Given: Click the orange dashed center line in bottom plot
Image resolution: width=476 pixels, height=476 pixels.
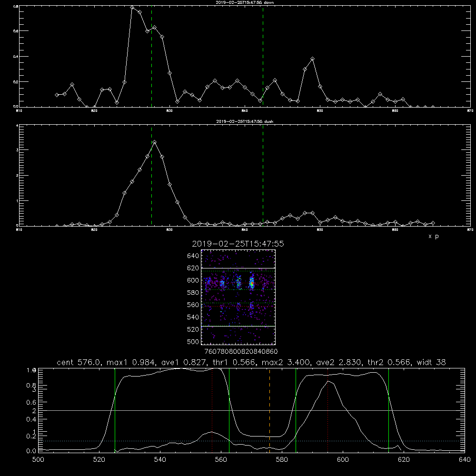Looking at the screenshot, I should tap(269, 410).
